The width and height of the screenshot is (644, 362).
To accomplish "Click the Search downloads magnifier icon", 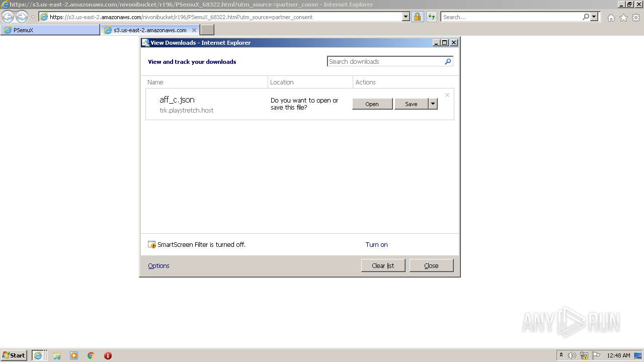I will [x=448, y=61].
